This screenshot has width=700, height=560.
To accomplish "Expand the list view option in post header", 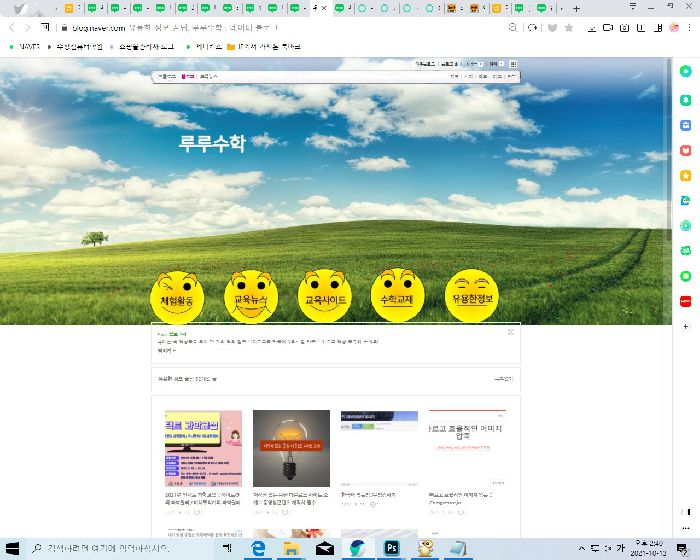I will tap(503, 379).
